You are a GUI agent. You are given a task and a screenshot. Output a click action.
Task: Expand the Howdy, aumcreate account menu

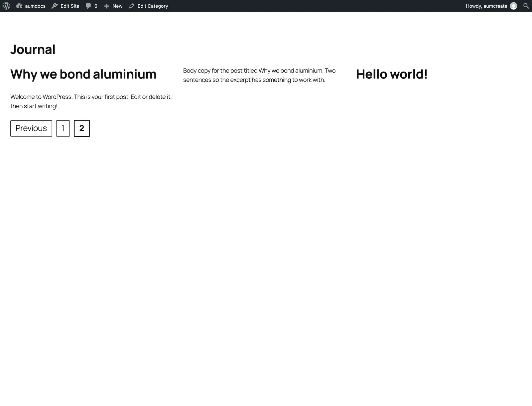point(491,6)
